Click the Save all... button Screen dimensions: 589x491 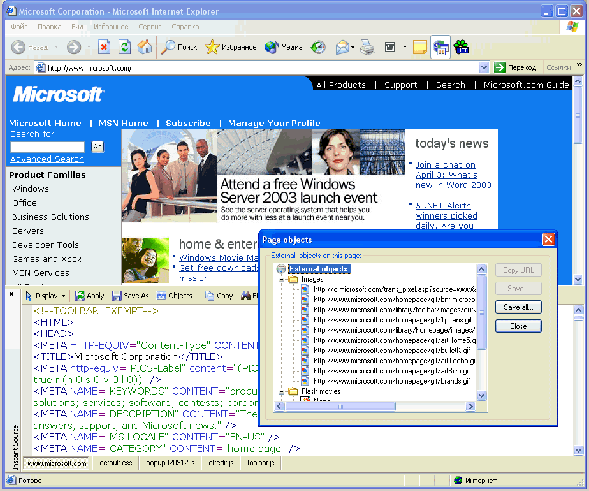(x=518, y=307)
